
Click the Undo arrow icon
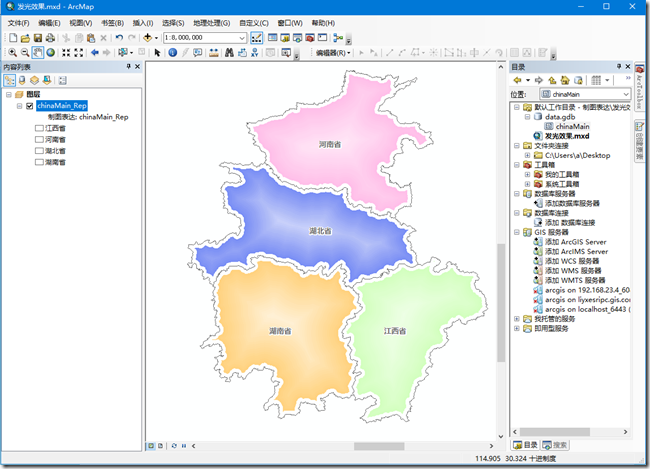(x=119, y=38)
